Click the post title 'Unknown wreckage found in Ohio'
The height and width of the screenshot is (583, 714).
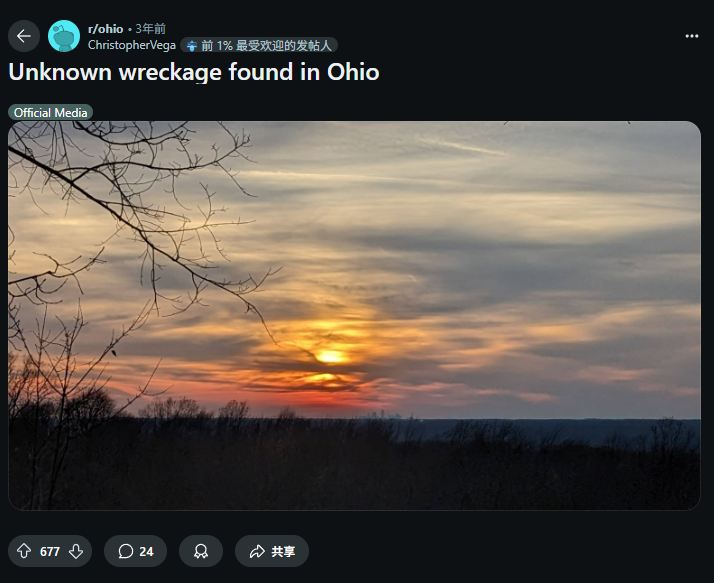194,72
